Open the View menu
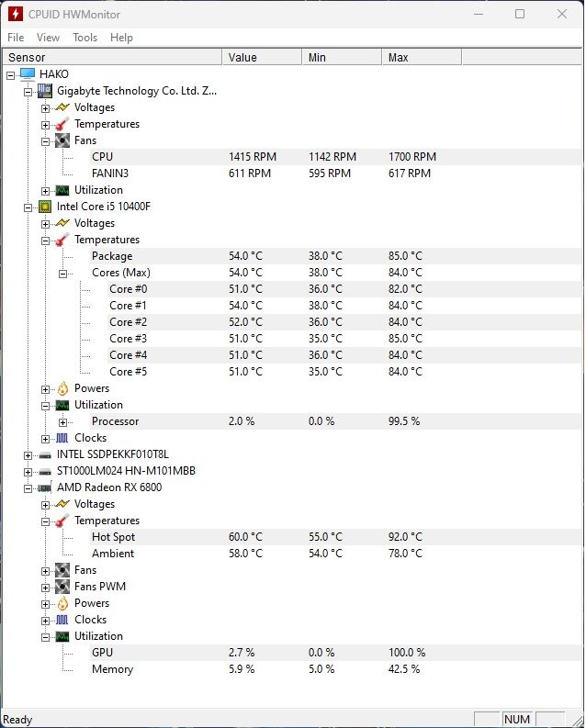Screen dimensions: 586x728 (48, 38)
